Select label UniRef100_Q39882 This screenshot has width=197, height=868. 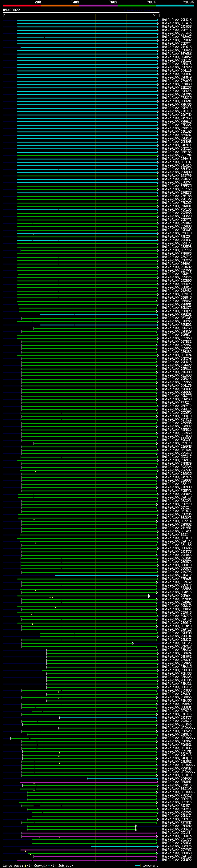177,40
